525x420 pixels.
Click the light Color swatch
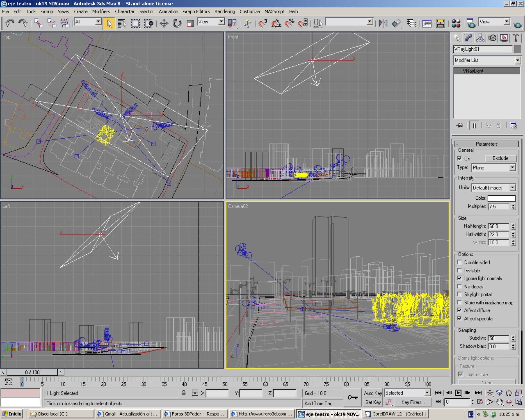(501, 198)
